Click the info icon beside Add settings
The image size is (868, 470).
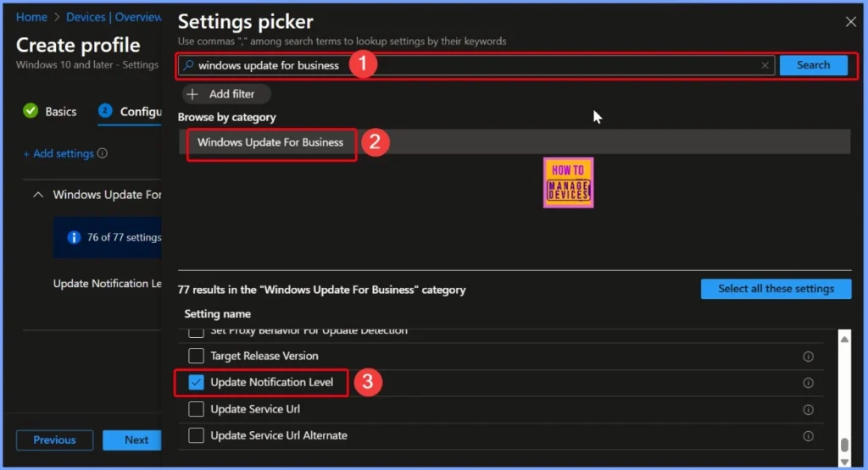coord(103,153)
